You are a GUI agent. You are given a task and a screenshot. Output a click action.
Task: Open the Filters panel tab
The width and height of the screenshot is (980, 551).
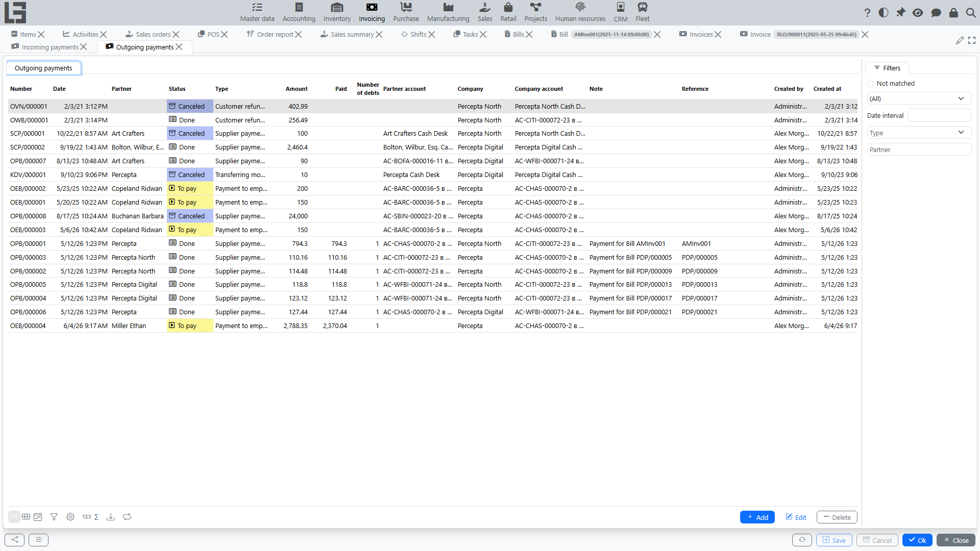point(887,68)
